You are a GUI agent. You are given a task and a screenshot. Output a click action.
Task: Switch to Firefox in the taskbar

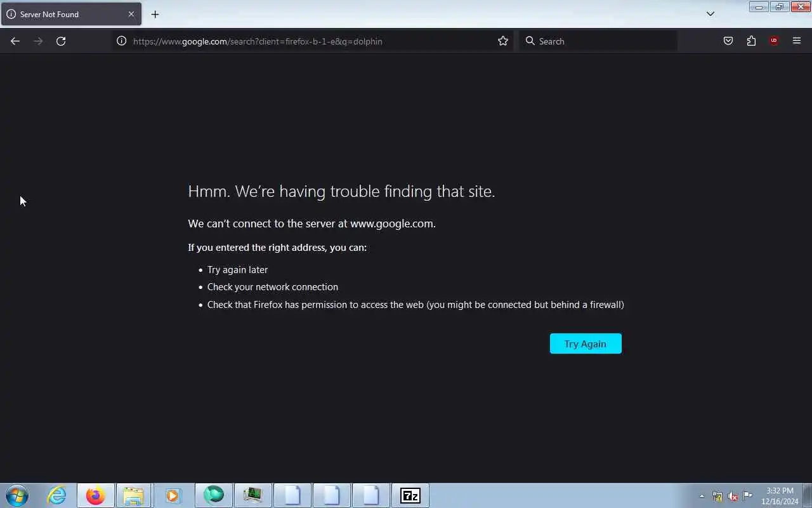(x=96, y=495)
